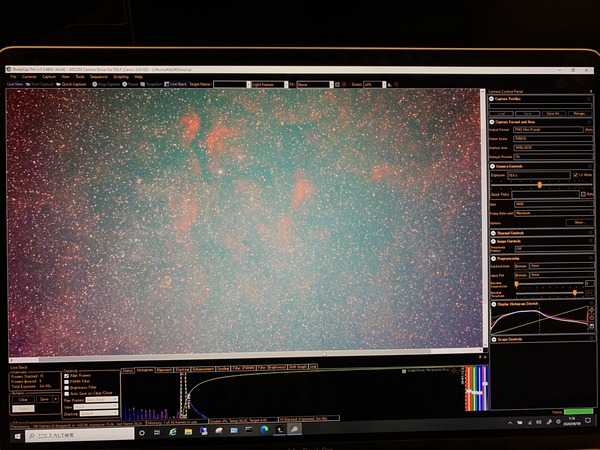The height and width of the screenshot is (450, 600).
Task: Click the Manage button in Capture Profiles
Action: (x=579, y=114)
